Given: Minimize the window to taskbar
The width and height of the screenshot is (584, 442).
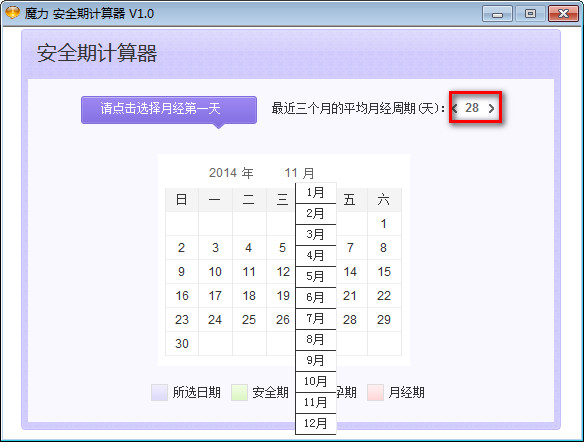Looking at the screenshot, I should tap(497, 14).
